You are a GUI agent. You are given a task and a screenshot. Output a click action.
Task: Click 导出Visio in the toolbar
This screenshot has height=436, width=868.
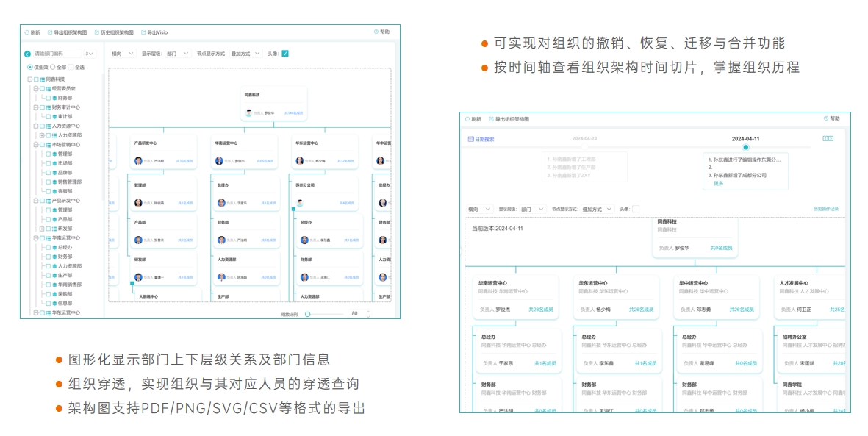point(154,32)
